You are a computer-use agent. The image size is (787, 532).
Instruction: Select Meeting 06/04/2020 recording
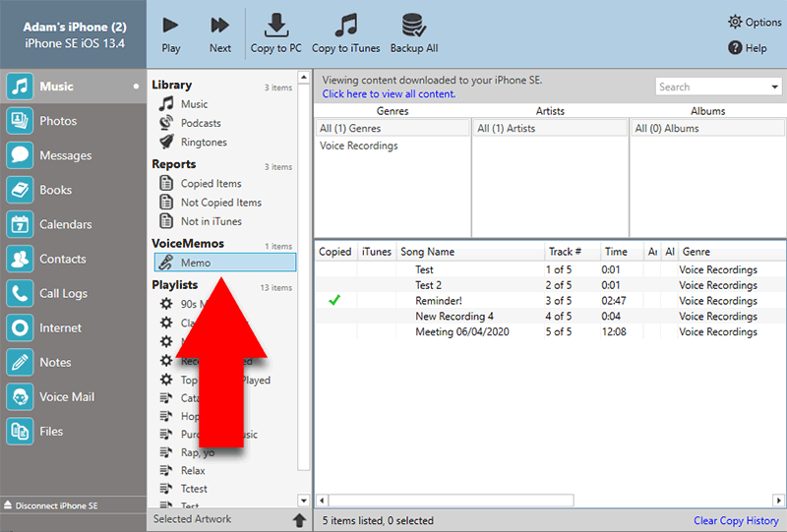click(x=550, y=331)
